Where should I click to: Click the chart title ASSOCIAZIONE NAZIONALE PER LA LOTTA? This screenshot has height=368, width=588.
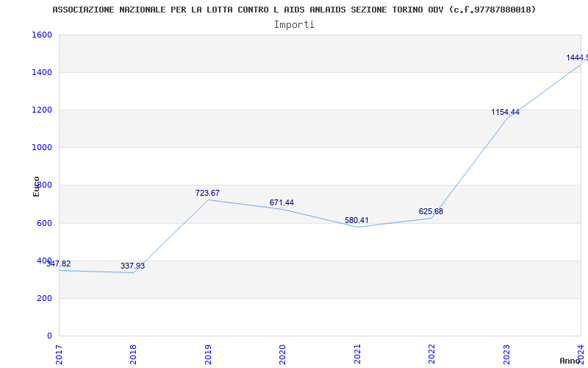pos(294,10)
